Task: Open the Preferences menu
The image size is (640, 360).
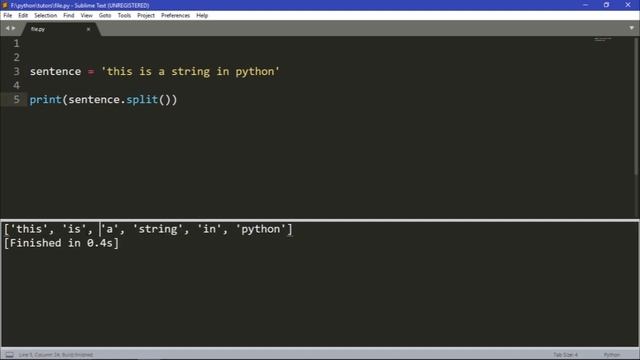Action: pyautogui.click(x=176, y=16)
